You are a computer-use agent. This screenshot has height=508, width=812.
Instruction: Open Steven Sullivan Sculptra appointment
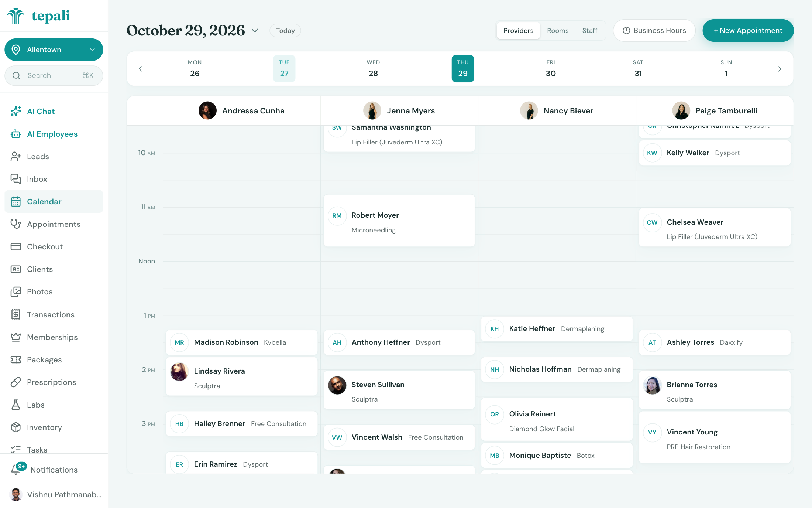[399, 390]
